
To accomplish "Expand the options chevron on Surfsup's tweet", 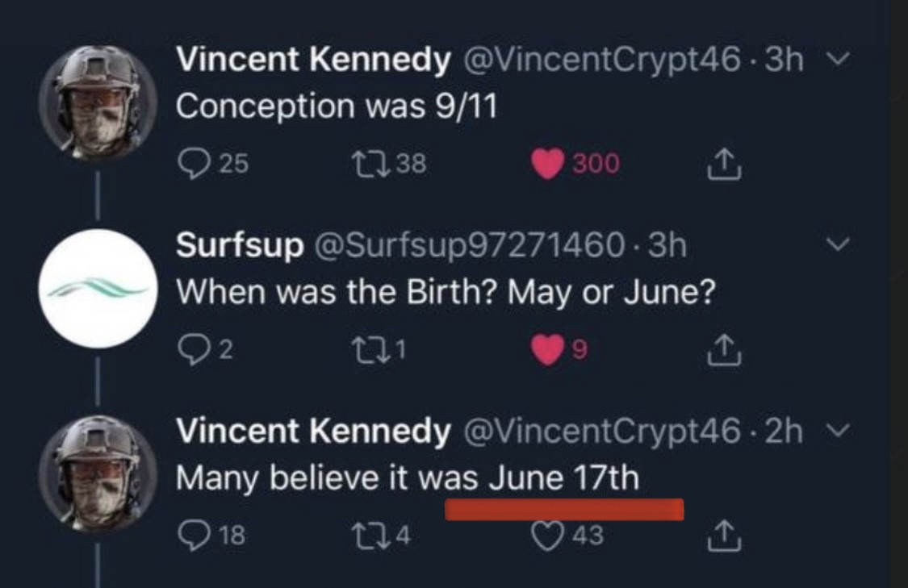I will [842, 244].
